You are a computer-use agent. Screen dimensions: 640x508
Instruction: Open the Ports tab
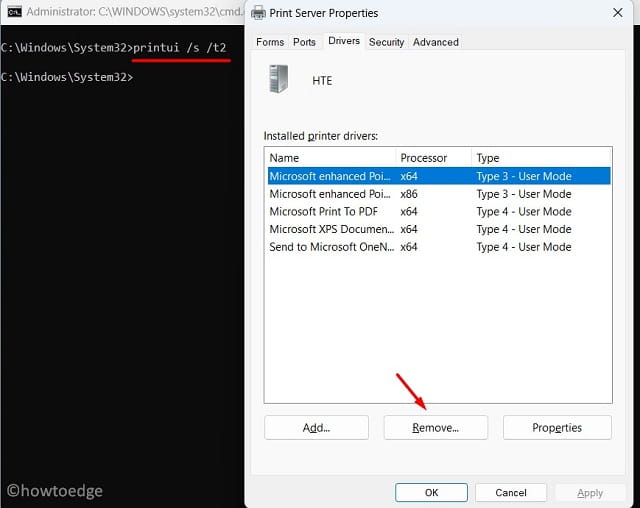pos(304,42)
